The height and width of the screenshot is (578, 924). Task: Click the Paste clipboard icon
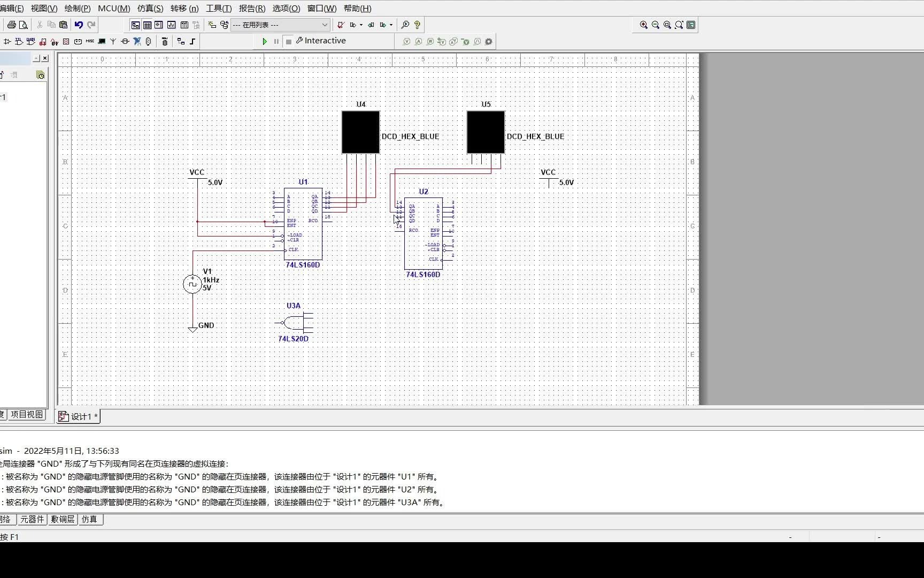(63, 25)
